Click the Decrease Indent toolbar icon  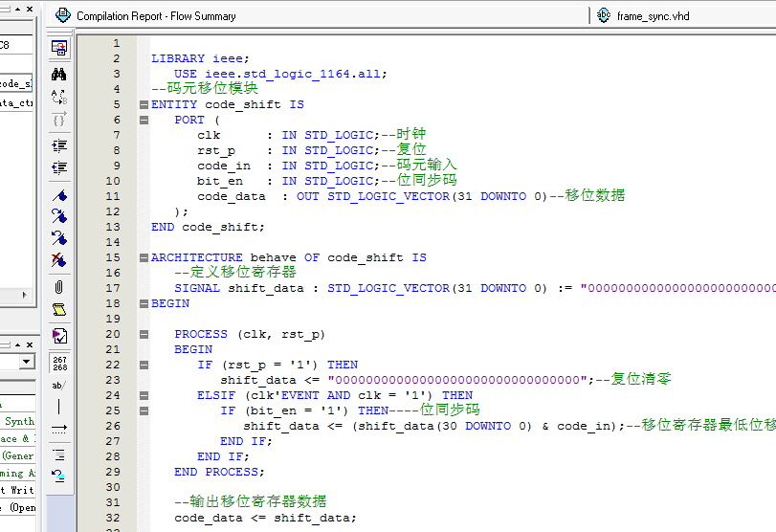[59, 168]
